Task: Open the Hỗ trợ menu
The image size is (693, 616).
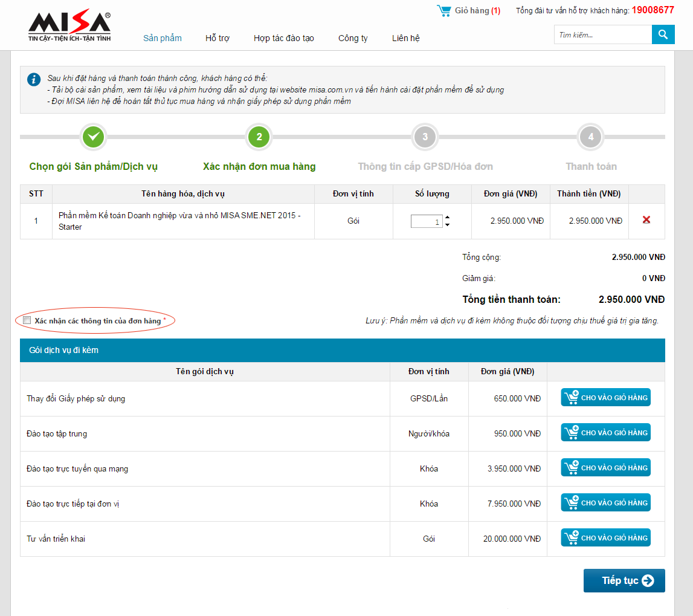Action: pyautogui.click(x=218, y=38)
